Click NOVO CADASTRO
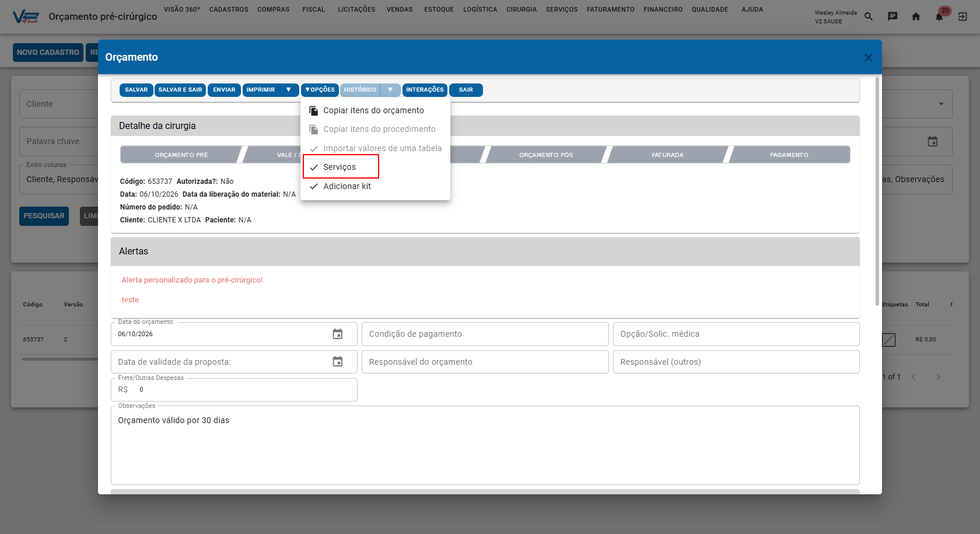 click(48, 53)
